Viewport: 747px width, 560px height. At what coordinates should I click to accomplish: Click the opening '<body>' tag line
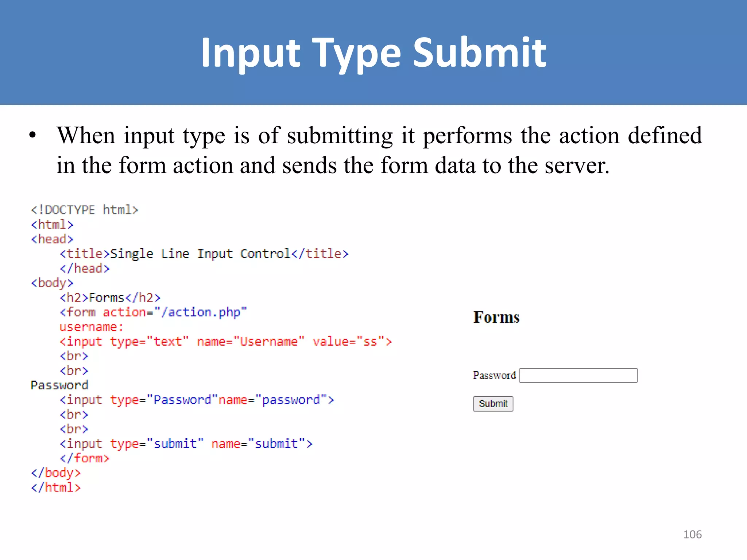(52, 283)
